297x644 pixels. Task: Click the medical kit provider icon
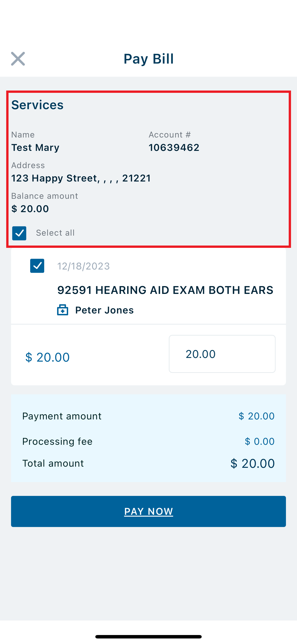(62, 310)
